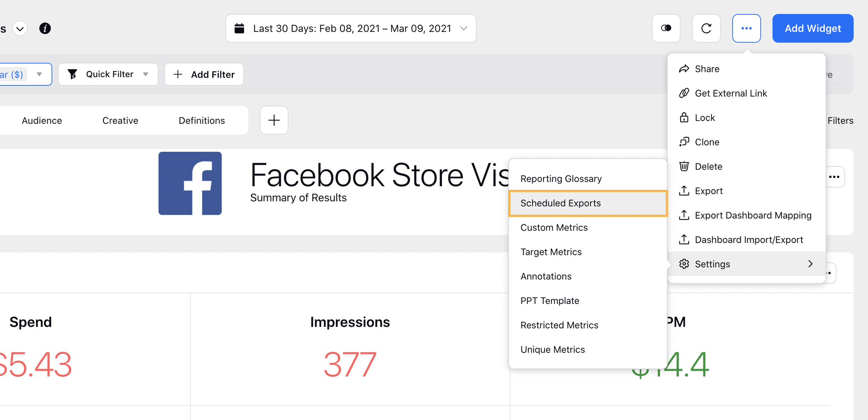Switch to the Audience tab
This screenshot has height=420, width=868.
click(x=42, y=120)
